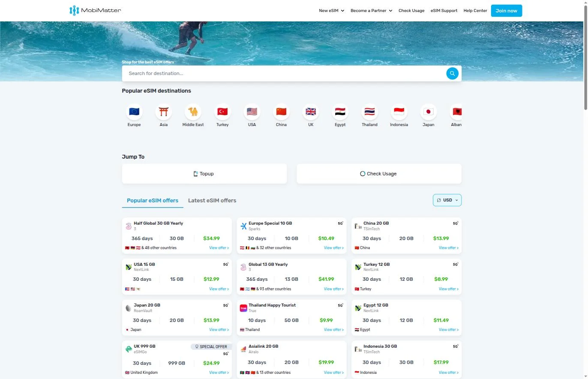The height and width of the screenshot is (379, 588).
Task: Select the partially visible Albania flag
Action: (x=457, y=112)
